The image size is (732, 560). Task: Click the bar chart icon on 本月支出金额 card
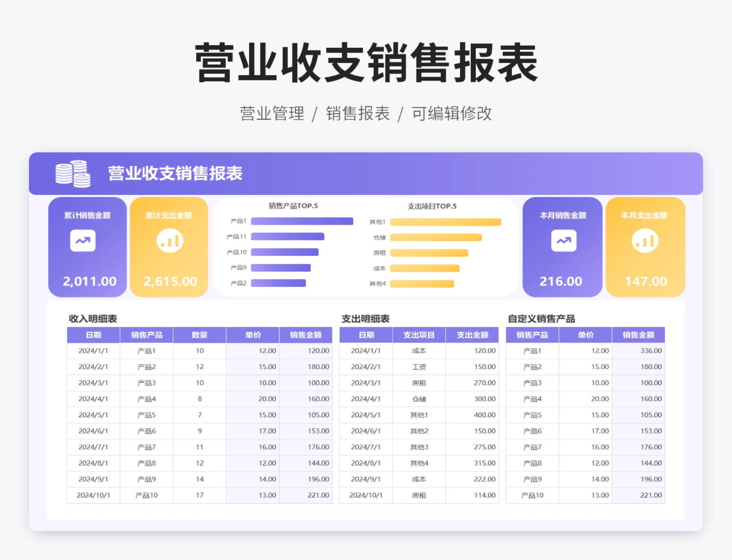click(x=645, y=241)
